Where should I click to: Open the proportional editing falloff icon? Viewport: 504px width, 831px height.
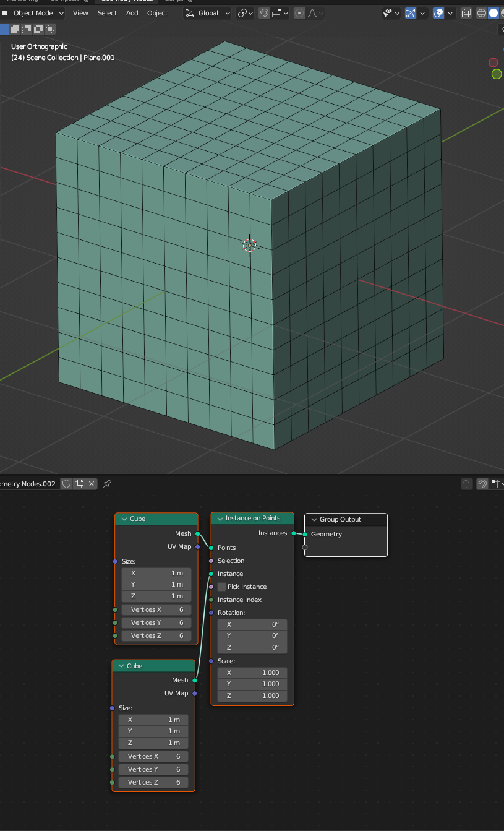click(311, 12)
